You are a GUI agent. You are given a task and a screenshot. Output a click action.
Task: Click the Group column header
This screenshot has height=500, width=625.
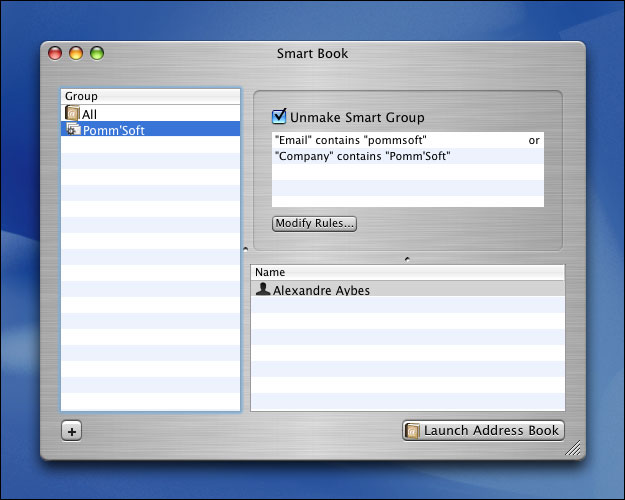tap(151, 96)
